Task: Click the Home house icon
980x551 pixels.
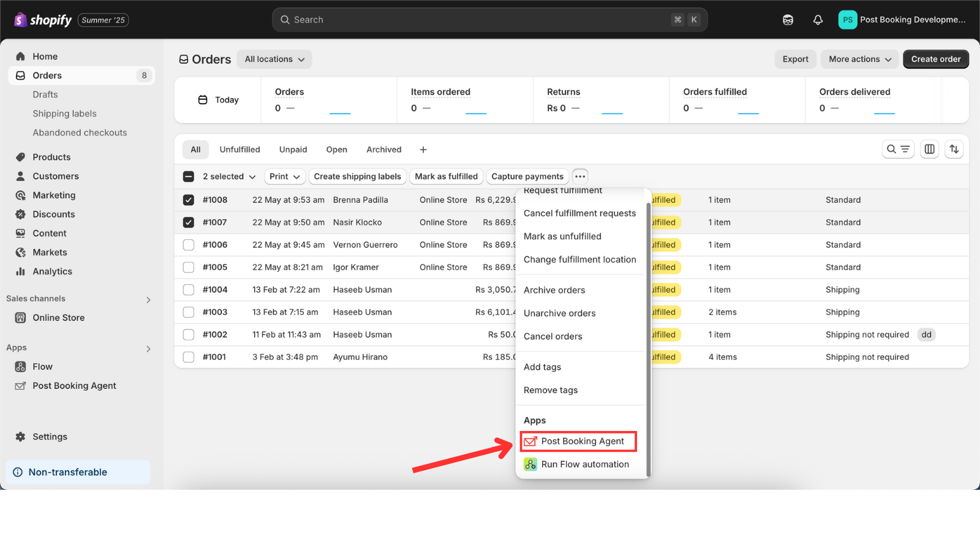Action: [21, 56]
